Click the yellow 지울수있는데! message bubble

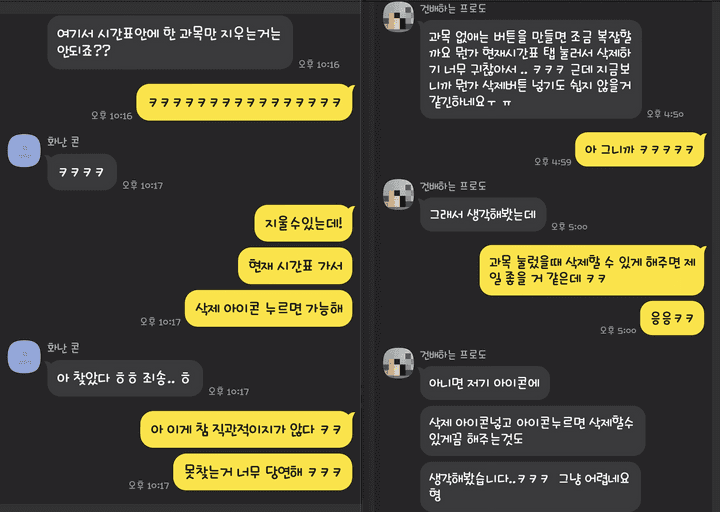point(304,223)
